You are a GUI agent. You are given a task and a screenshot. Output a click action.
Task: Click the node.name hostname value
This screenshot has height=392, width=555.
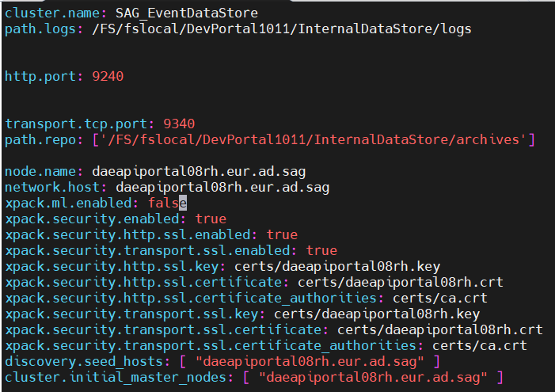199,171
